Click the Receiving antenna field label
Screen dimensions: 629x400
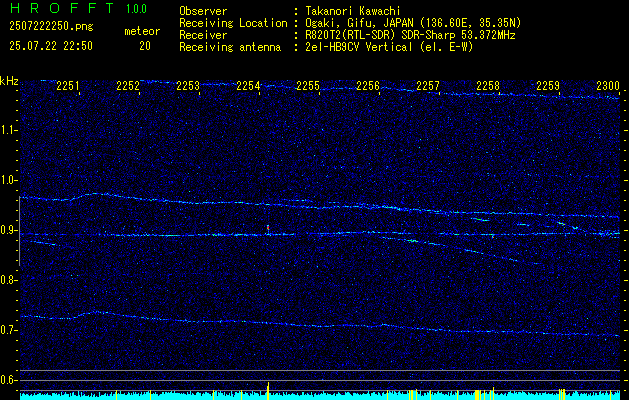tap(230, 47)
